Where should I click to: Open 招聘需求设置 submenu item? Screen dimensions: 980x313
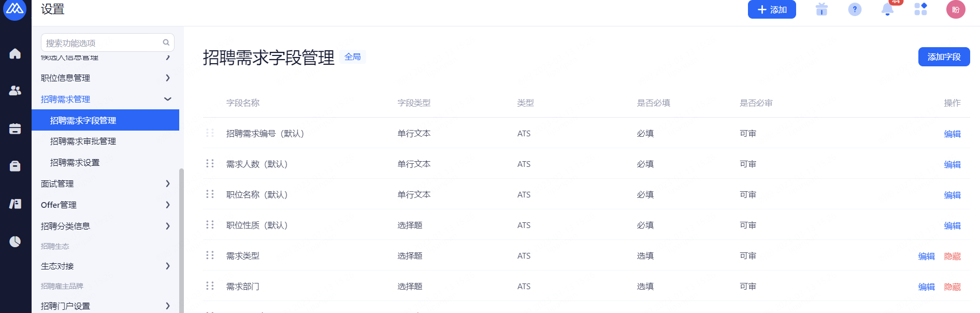[x=75, y=162]
